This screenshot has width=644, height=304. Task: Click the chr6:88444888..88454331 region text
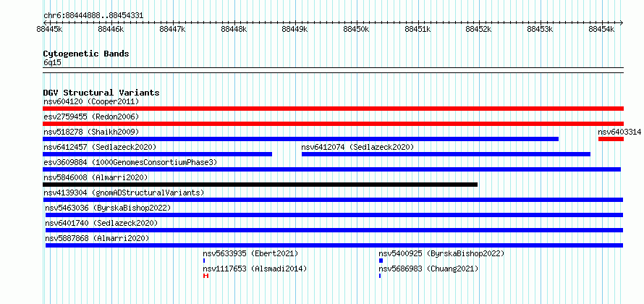click(x=93, y=16)
